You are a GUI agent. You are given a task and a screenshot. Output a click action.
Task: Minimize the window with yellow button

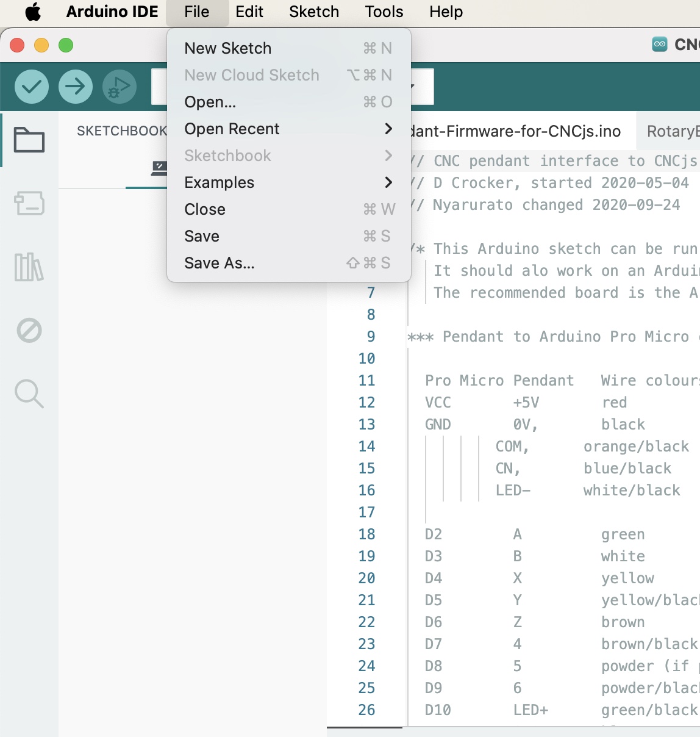41,45
